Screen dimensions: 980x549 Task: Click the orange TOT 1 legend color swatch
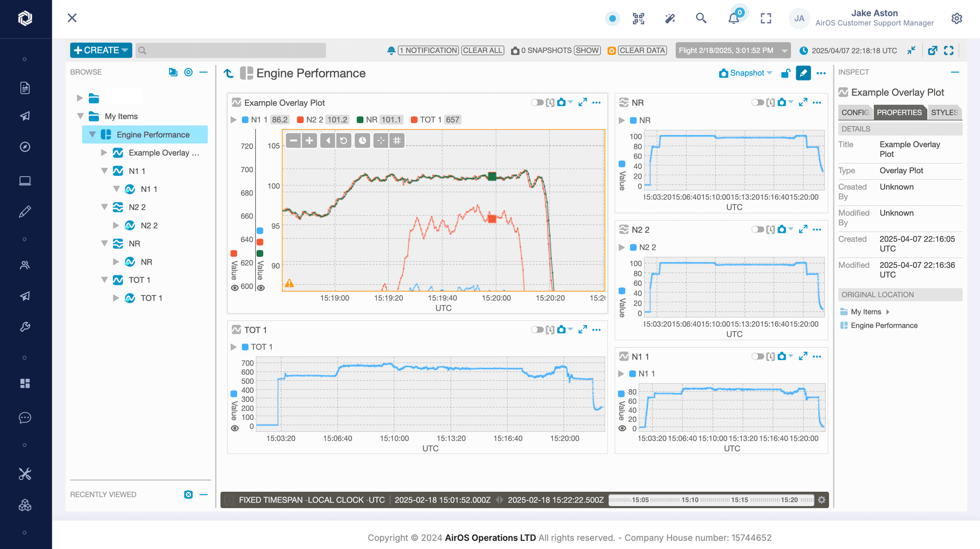click(x=414, y=120)
